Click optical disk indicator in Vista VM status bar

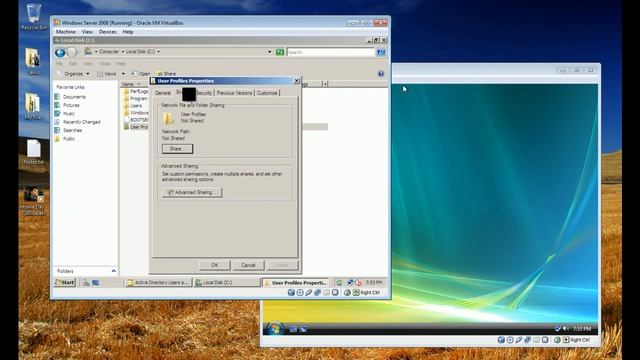[510, 340]
